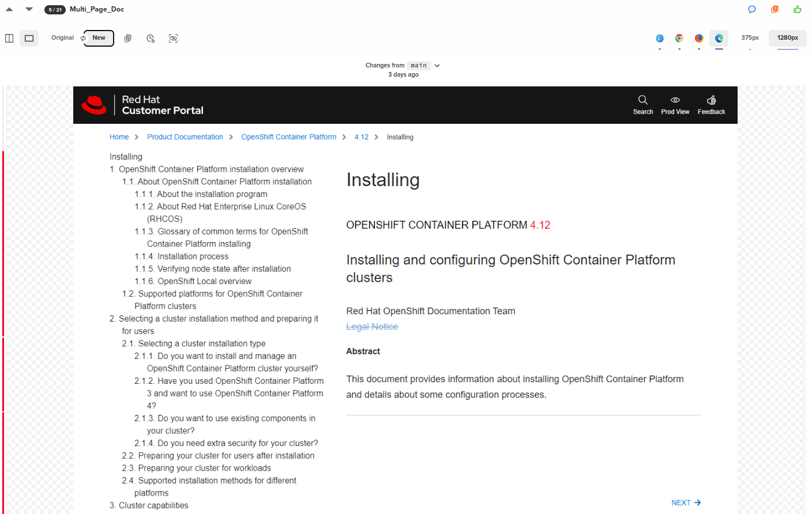Open '2.1.4. Do you need extra security' entry
Image resolution: width=812 pixels, height=514 pixels.
pyautogui.click(x=226, y=443)
